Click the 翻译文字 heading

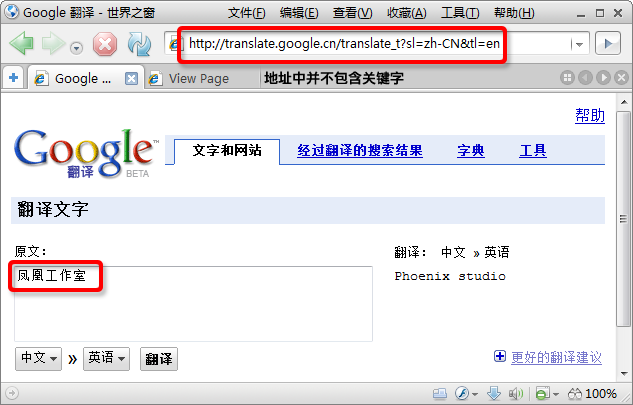(53, 210)
